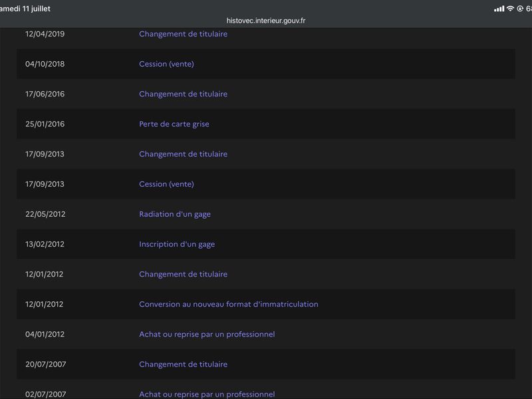Open 'Achat ou reprise par un professionnel' dated 02/07/2007
The image size is (532, 399).
pyautogui.click(x=207, y=394)
